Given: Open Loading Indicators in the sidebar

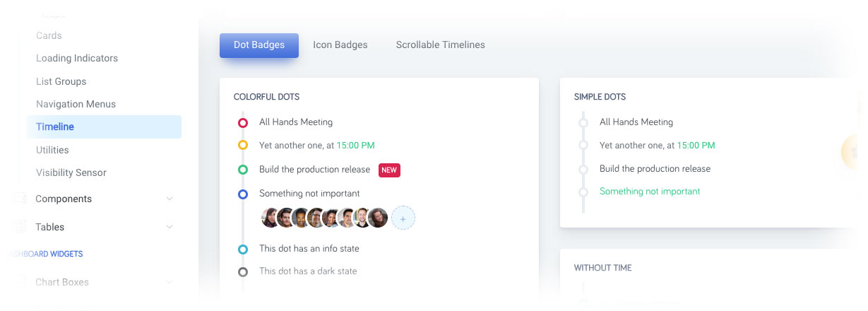Looking at the screenshot, I should [77, 58].
